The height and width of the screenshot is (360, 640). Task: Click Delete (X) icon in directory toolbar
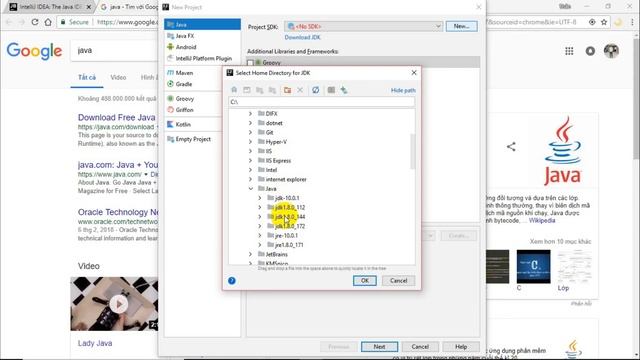tap(300, 90)
